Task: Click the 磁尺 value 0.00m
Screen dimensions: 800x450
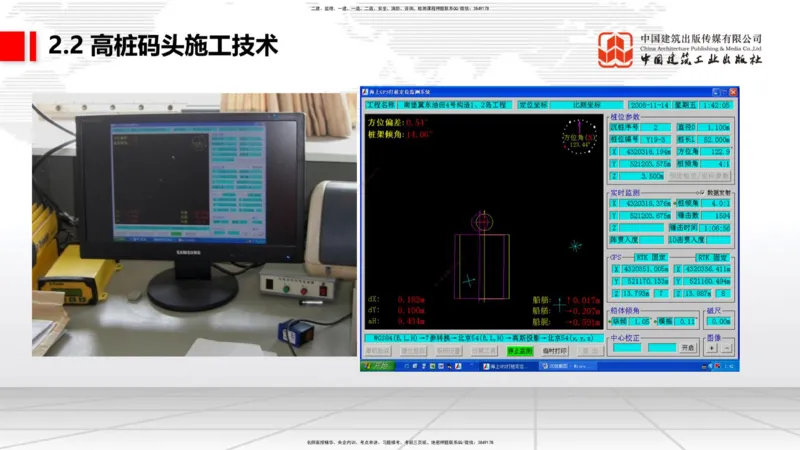Action: 719,321
